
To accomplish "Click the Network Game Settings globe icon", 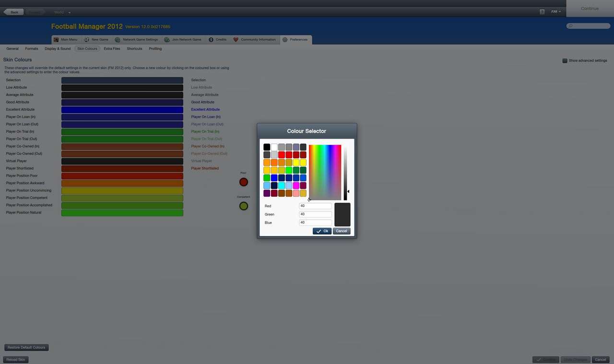I will (x=118, y=40).
